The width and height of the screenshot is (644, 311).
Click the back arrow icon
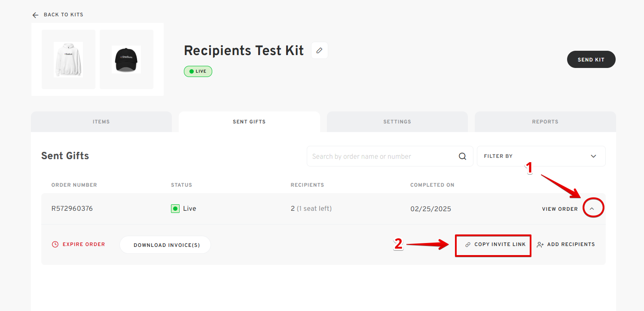(35, 15)
